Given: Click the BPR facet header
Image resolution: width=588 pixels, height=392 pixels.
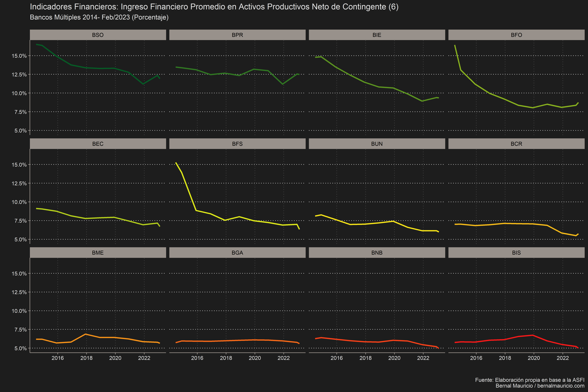Looking at the screenshot, I should (237, 35).
